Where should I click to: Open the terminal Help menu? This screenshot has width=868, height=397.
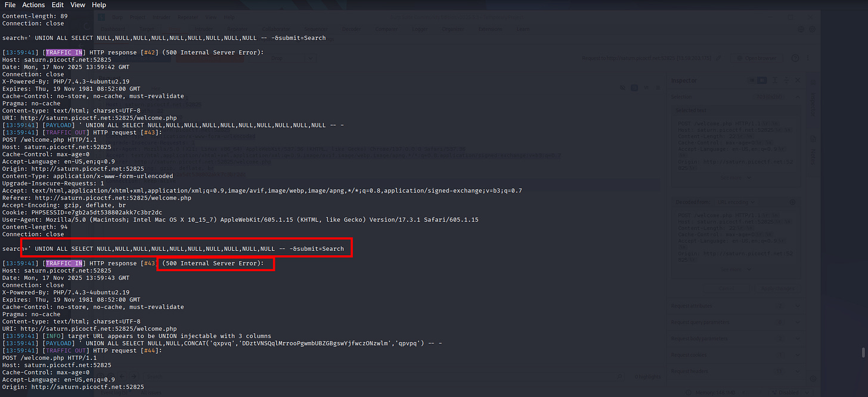pyautogui.click(x=99, y=5)
